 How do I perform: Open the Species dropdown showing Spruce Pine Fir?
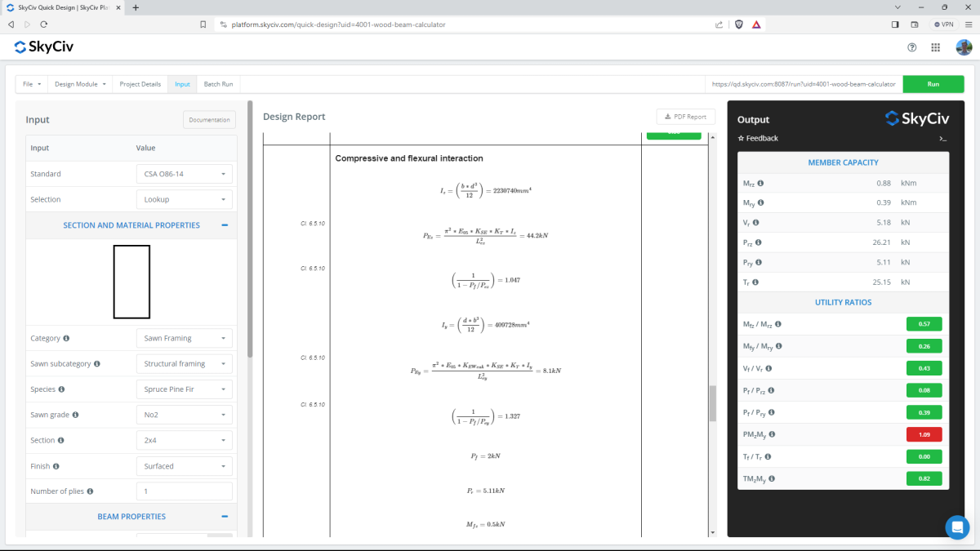184,389
